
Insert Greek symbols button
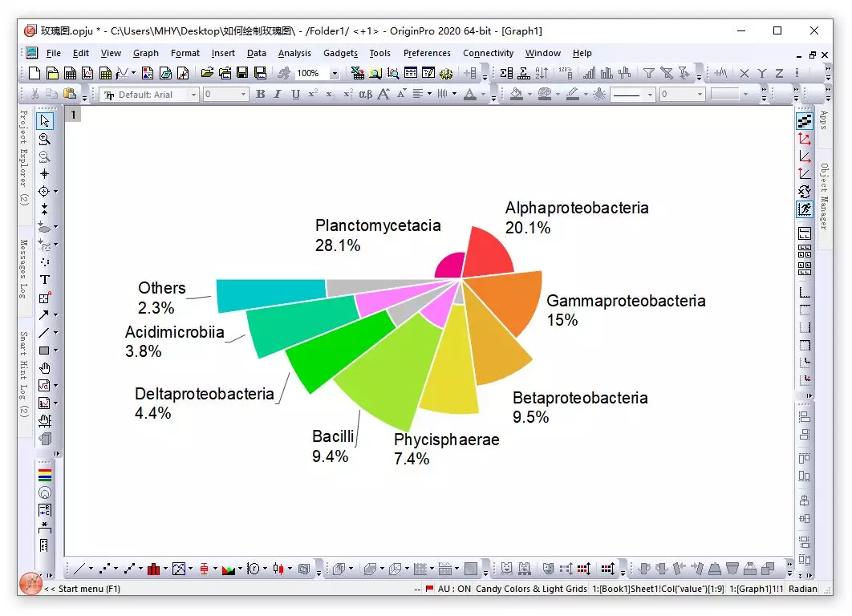[x=365, y=94]
